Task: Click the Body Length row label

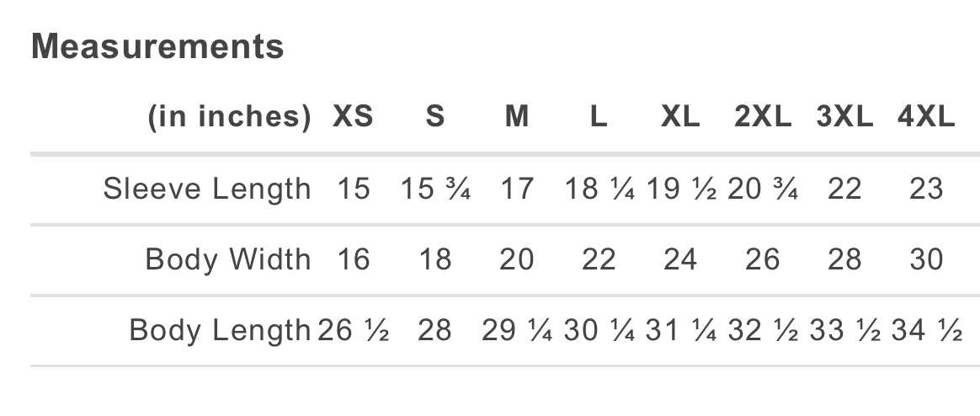Action: (x=220, y=330)
